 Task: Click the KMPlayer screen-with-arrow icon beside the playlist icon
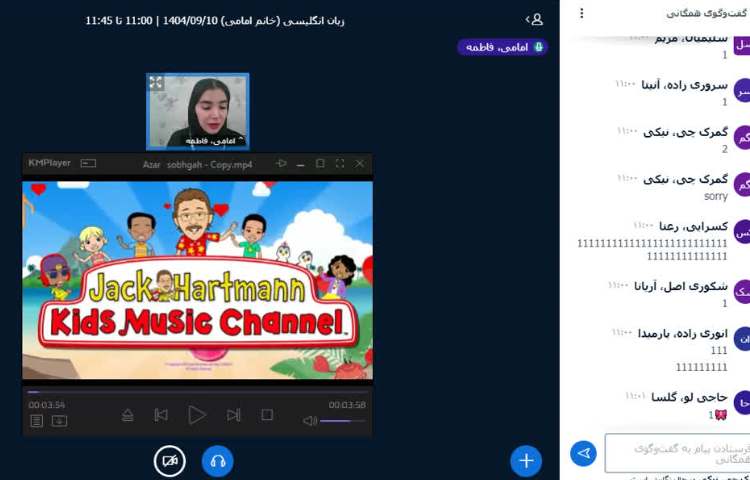pos(59,421)
